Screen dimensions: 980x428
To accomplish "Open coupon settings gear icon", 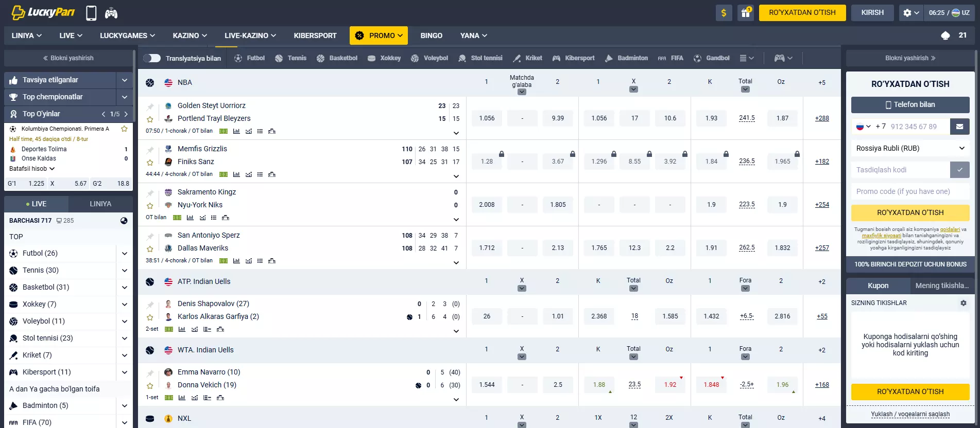I will (963, 303).
